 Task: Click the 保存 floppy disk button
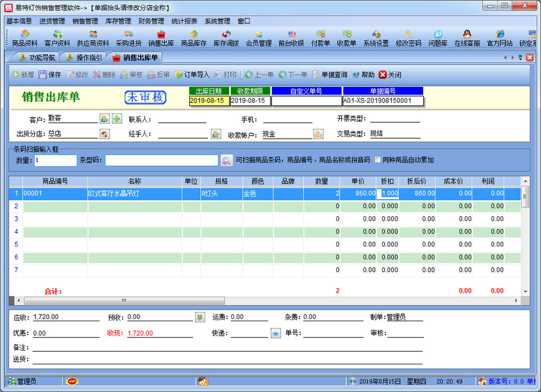point(50,75)
